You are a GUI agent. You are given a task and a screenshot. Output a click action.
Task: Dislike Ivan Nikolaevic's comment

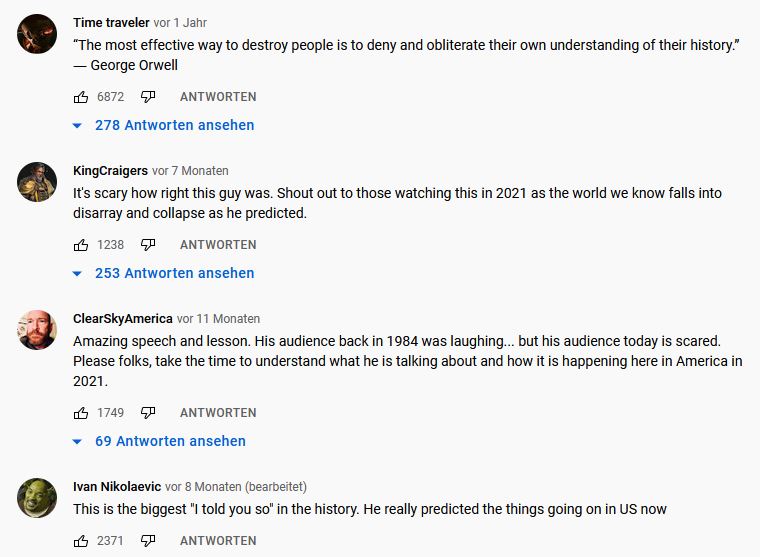click(x=148, y=541)
